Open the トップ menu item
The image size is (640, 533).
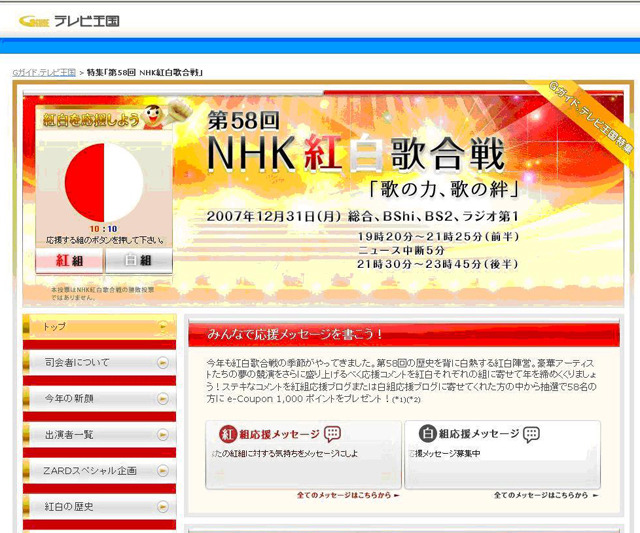(x=100, y=326)
